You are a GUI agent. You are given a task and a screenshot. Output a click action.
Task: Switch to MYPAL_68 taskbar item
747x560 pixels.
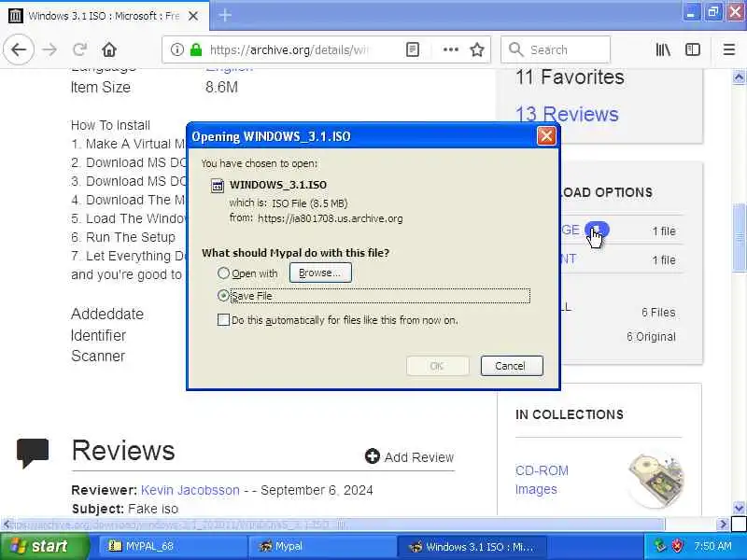coord(172,546)
